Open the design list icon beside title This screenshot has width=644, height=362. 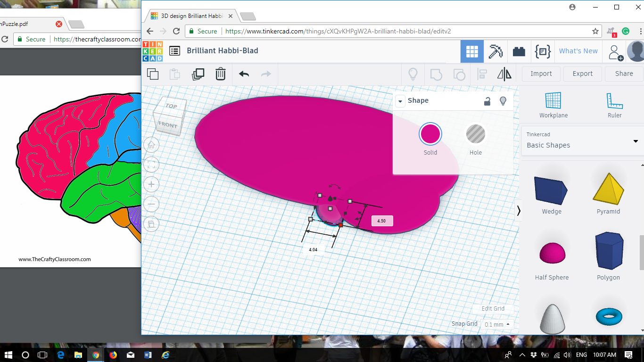175,51
